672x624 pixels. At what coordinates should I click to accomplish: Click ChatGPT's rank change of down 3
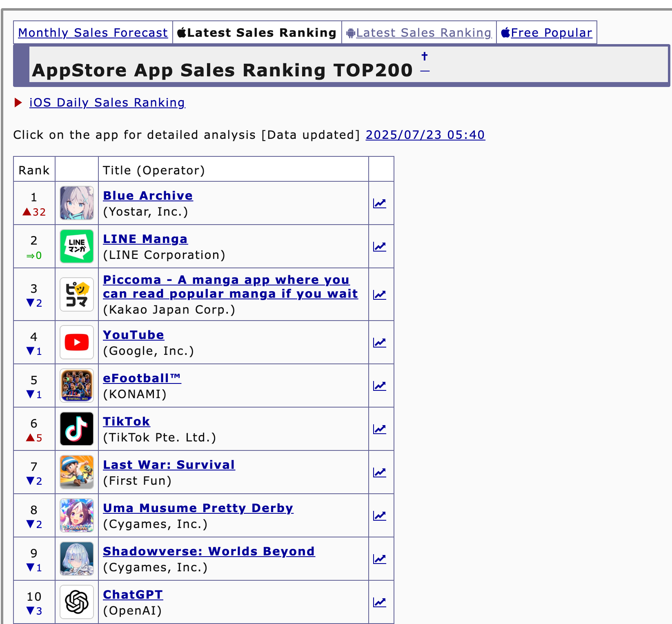pyautogui.click(x=34, y=611)
